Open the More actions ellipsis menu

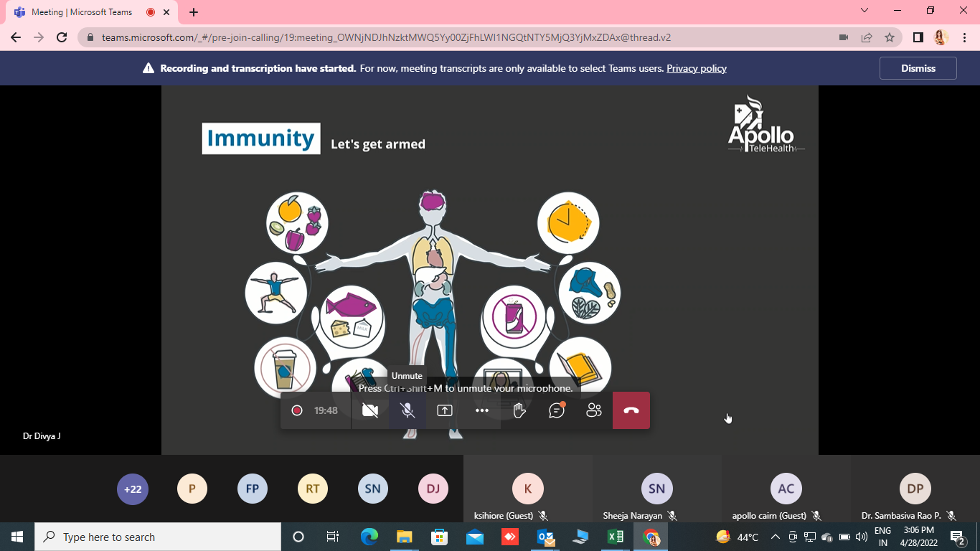(x=482, y=410)
